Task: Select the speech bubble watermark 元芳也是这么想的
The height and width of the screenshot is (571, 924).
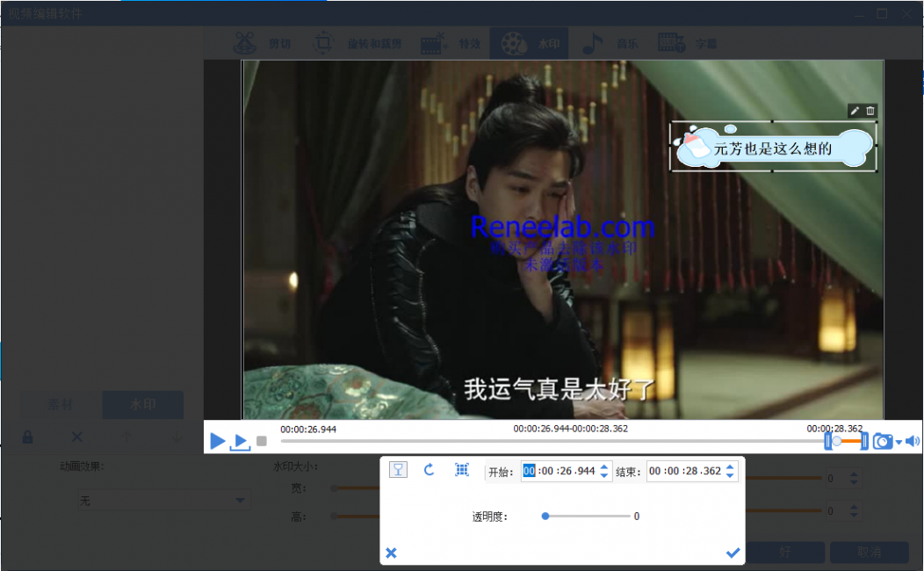Action: (773, 147)
